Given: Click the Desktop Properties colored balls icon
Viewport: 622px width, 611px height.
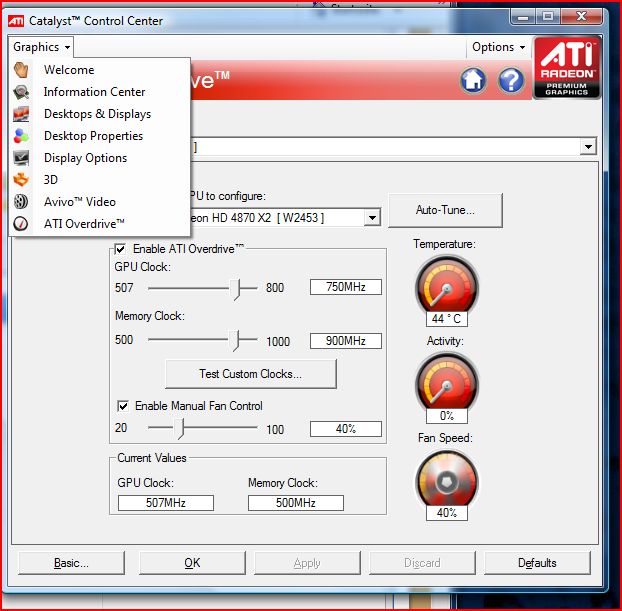Looking at the screenshot, I should pos(21,136).
